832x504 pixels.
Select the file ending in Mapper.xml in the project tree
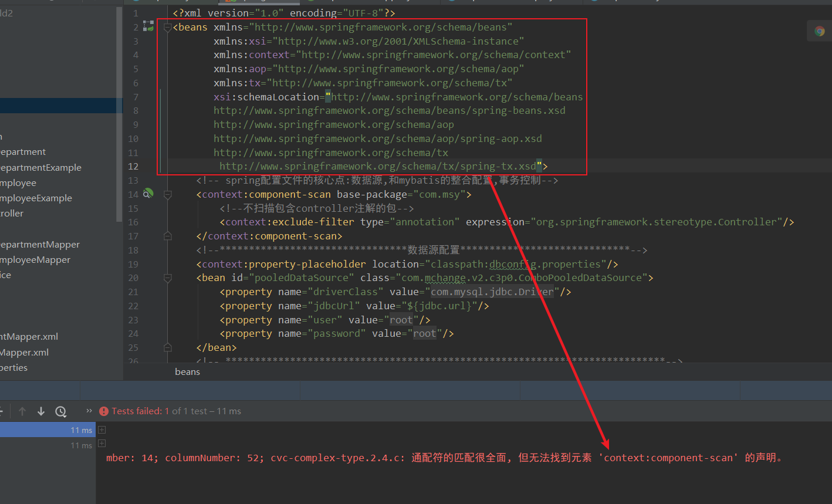[24, 353]
